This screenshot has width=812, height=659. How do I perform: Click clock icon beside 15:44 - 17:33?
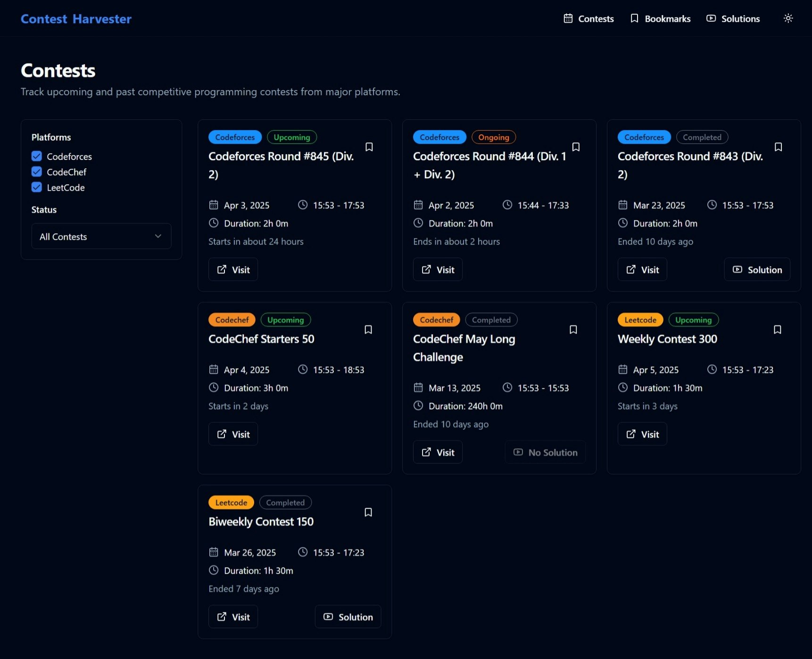click(x=507, y=205)
